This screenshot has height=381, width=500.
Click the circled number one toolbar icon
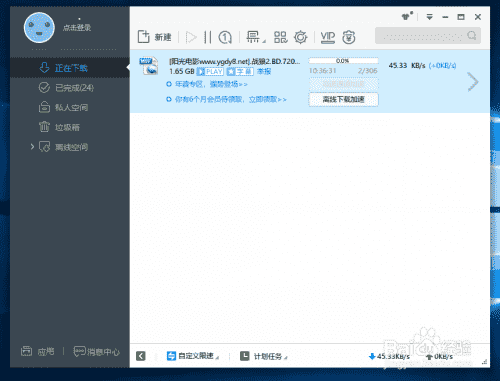(x=225, y=37)
